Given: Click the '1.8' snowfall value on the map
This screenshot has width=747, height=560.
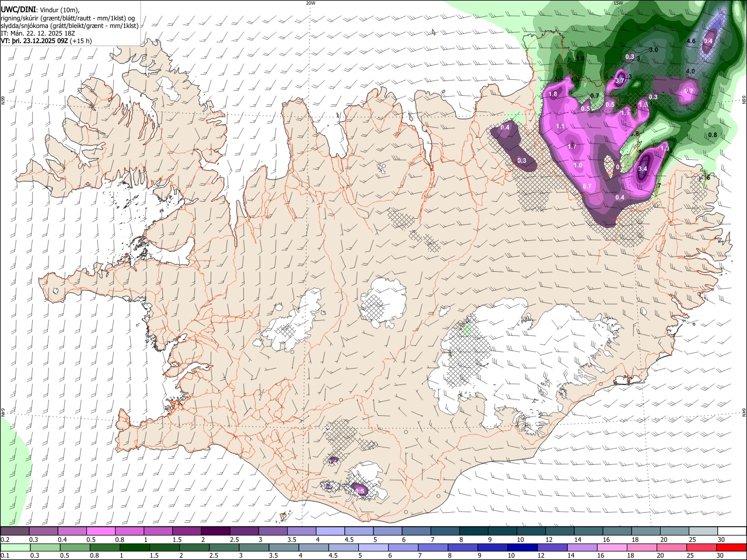Looking at the screenshot, I should (x=553, y=94).
